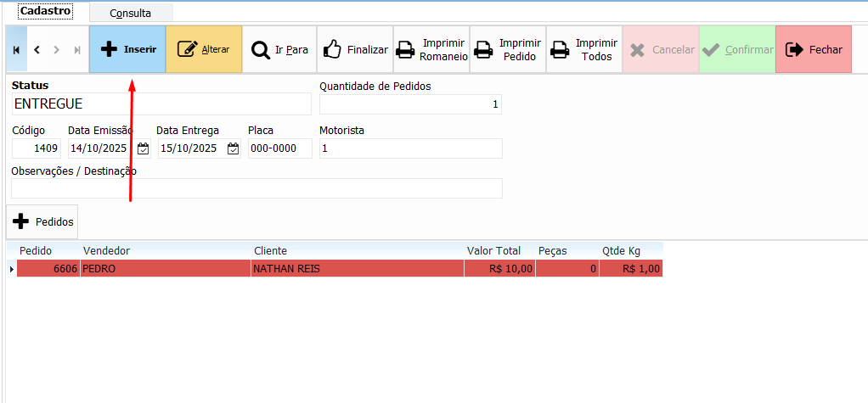
Task: Click the Placa input field
Action: click(x=279, y=148)
